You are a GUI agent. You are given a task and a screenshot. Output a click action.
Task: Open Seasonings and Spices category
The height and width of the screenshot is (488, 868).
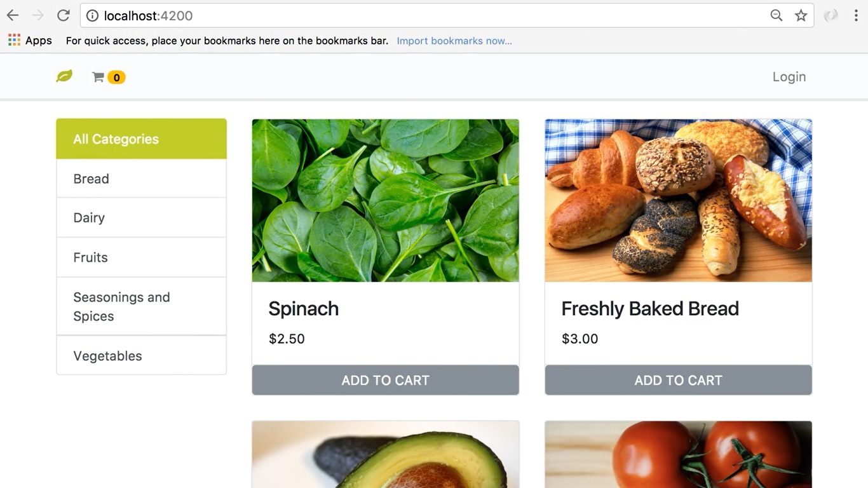[141, 306]
